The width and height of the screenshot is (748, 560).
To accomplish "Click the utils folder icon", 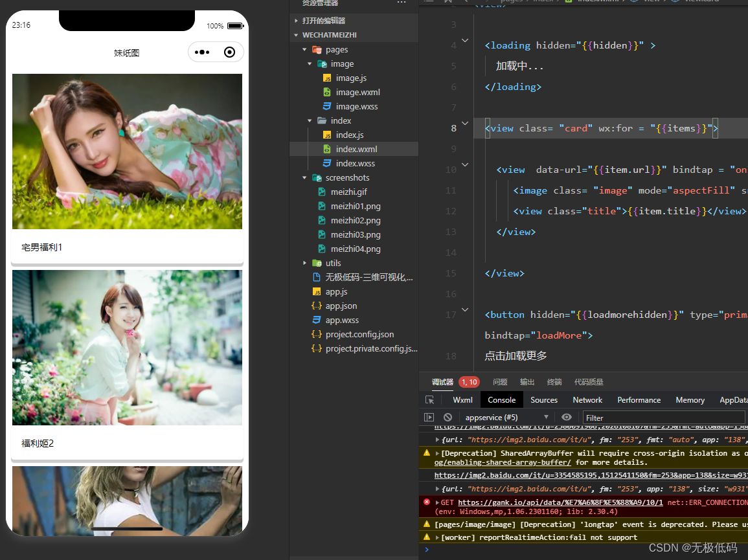I will coord(317,263).
